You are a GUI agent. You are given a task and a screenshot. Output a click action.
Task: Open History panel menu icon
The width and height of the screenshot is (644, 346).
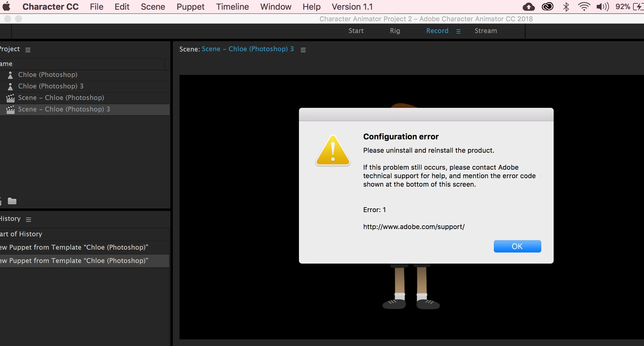pos(29,219)
